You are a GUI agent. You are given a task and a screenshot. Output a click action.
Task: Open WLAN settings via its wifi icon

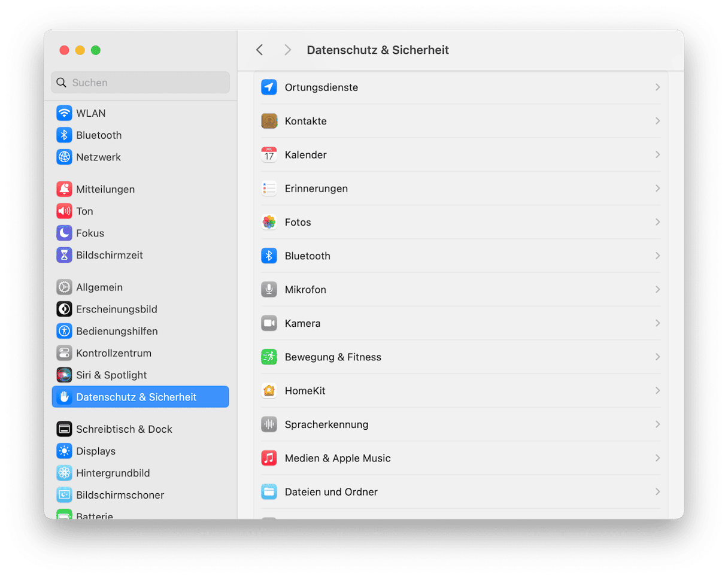coord(64,113)
